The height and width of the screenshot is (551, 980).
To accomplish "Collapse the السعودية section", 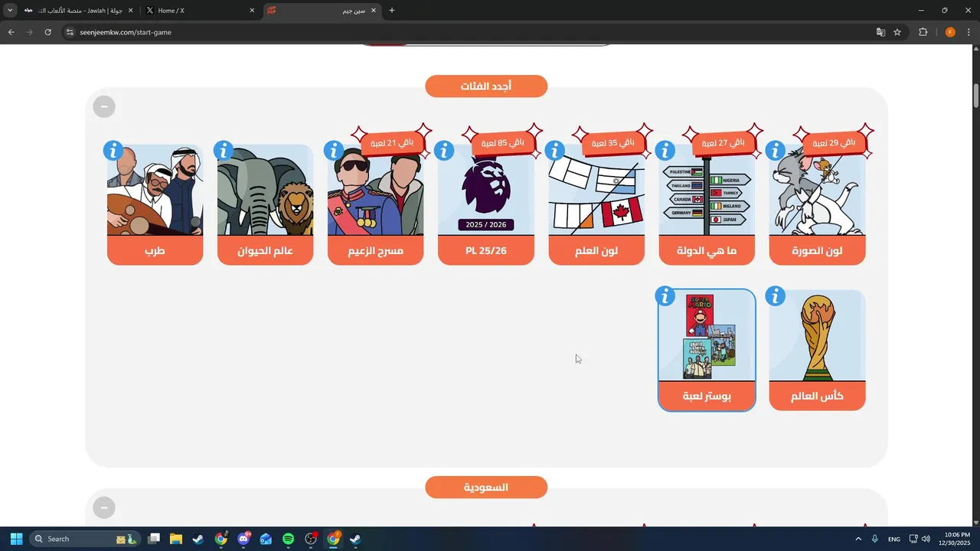I will click(104, 507).
